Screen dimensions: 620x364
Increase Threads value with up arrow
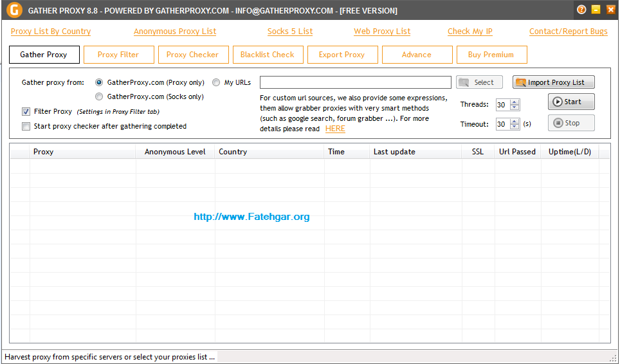515,102
